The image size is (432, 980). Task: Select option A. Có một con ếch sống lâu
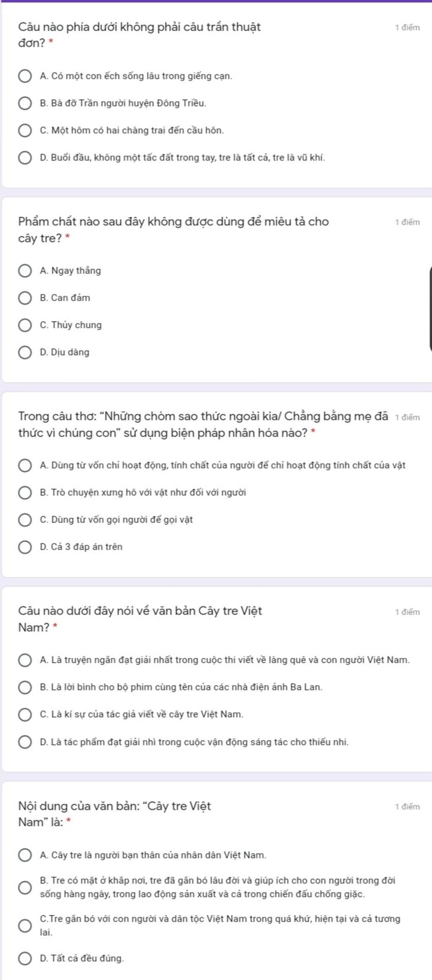tap(25, 76)
